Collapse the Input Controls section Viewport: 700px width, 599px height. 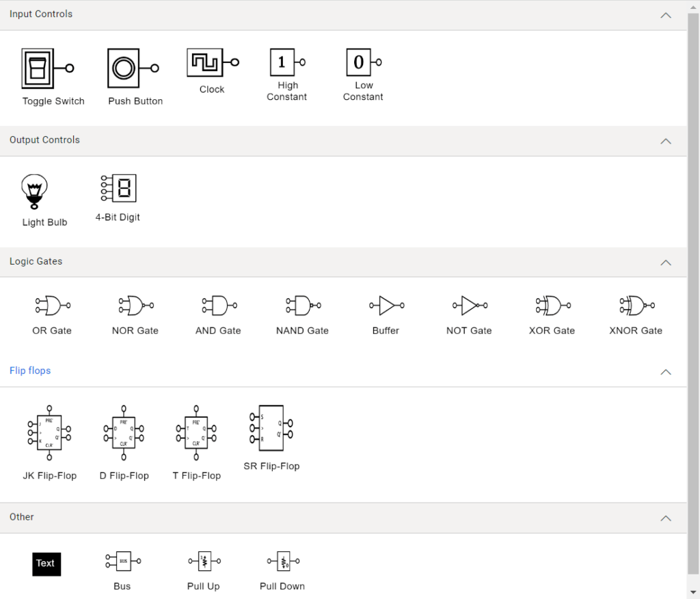[x=665, y=14]
